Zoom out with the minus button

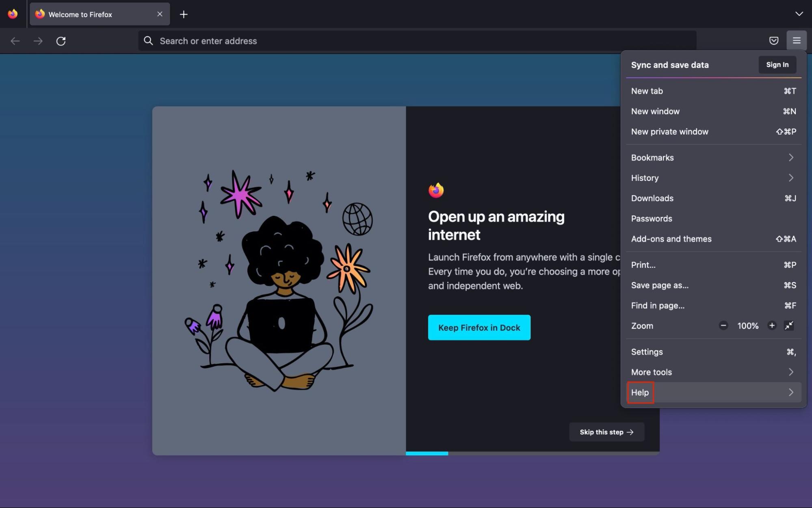click(723, 326)
